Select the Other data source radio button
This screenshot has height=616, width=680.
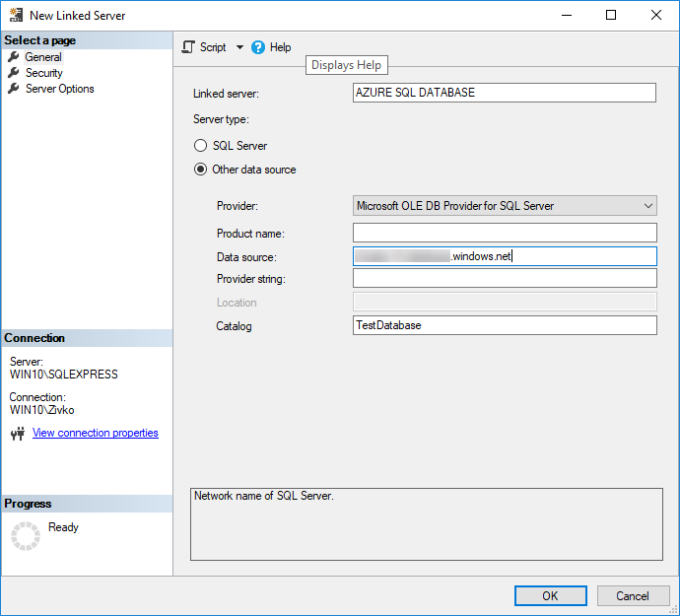(x=200, y=170)
